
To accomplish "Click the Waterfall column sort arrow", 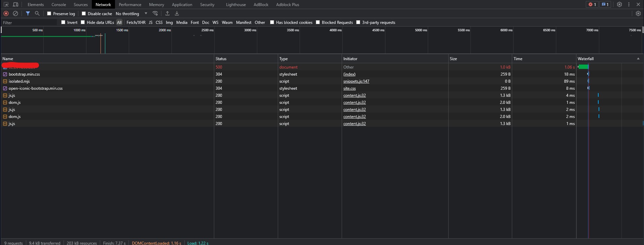I will 638,59.
